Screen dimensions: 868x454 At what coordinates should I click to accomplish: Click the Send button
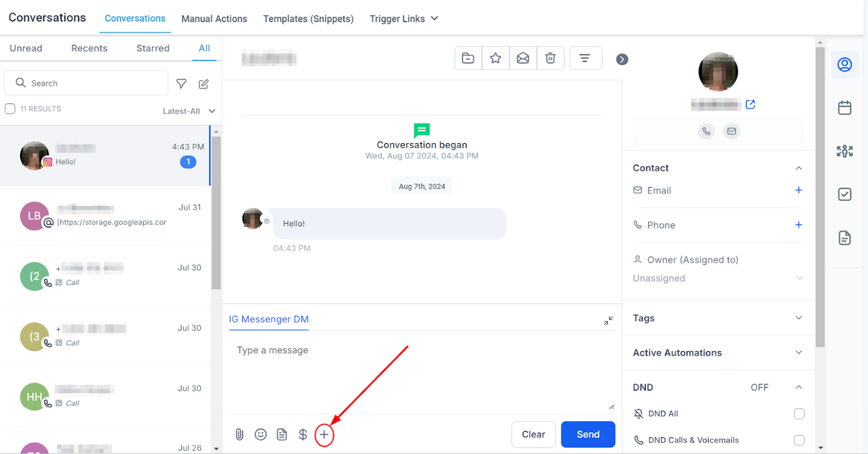[x=588, y=434]
